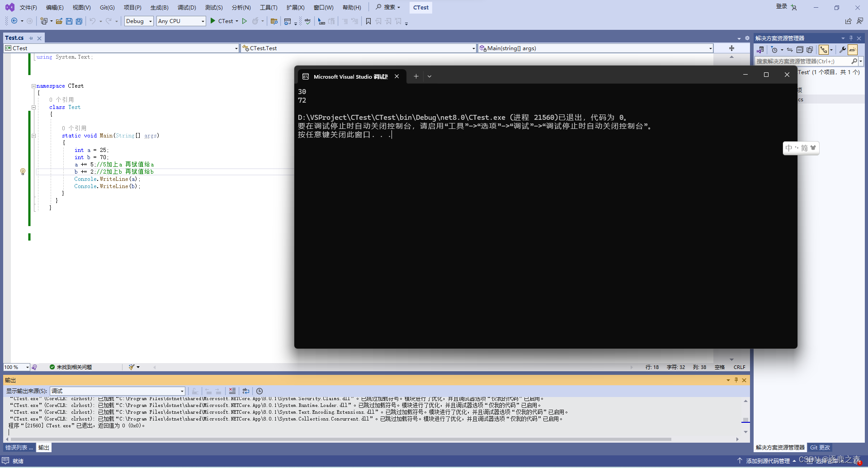868x468 pixels.
Task: Open the 视图(V) menu
Action: pyautogui.click(x=81, y=7)
